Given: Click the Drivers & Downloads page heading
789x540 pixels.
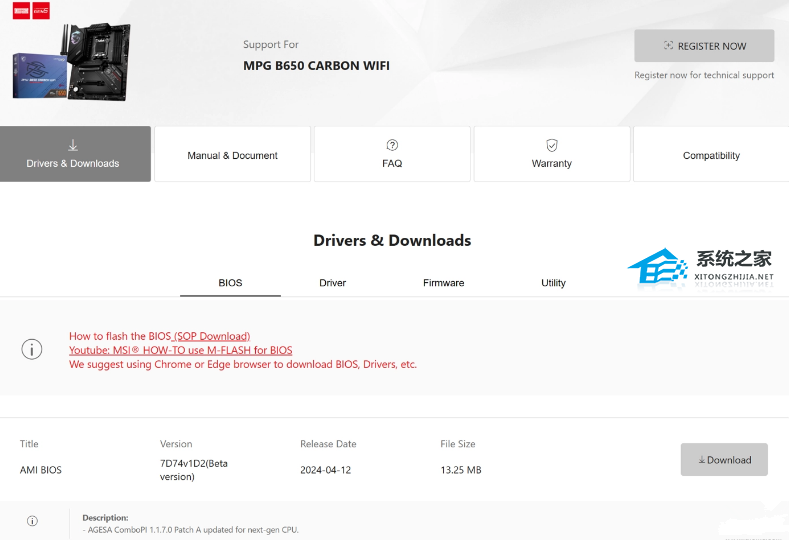Looking at the screenshot, I should [392, 241].
